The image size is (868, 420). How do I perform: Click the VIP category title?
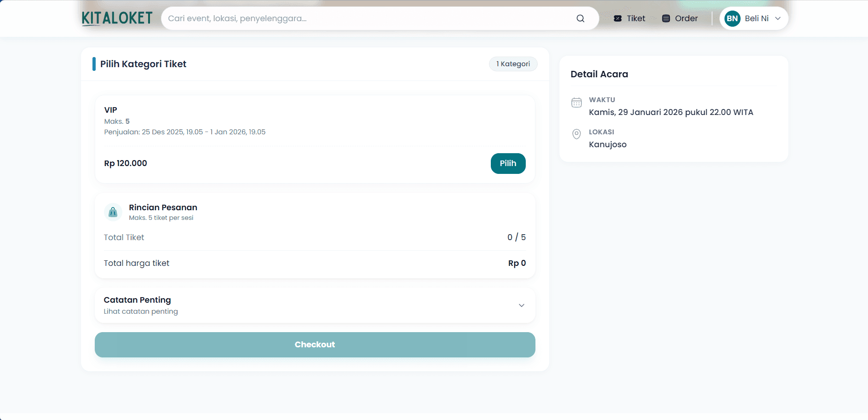pyautogui.click(x=111, y=110)
